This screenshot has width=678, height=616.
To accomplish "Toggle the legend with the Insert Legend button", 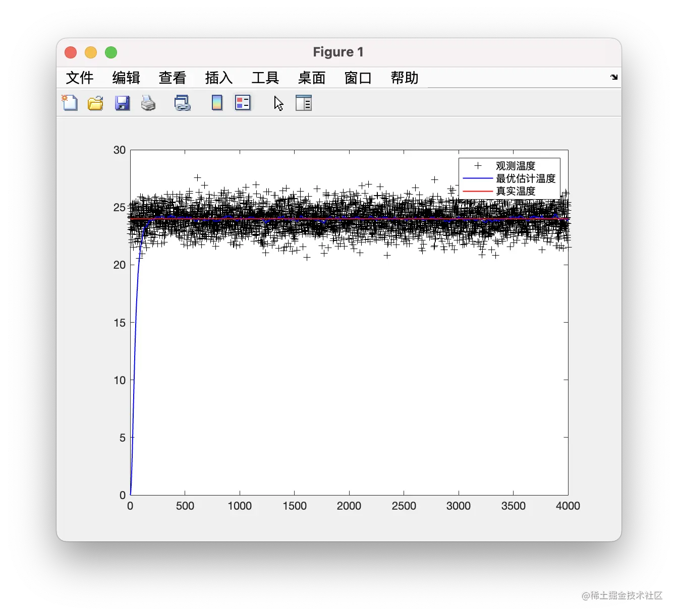I will (243, 103).
